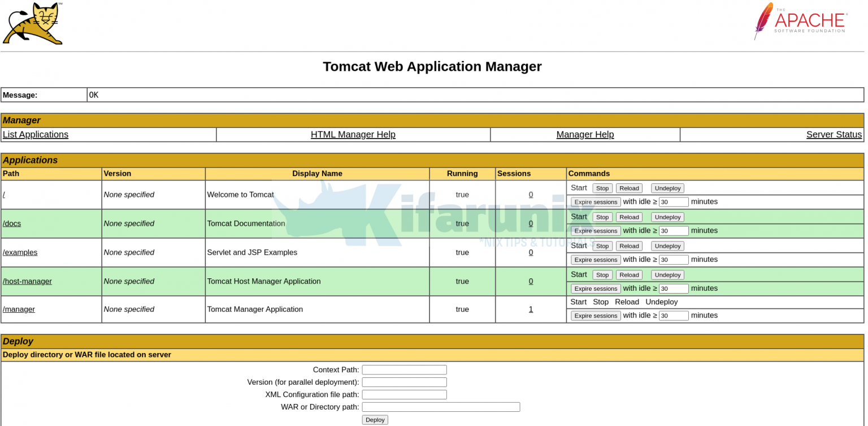Click the WAR or Directory path field
Viewport: 868px width, 426px height.
[x=440, y=407]
